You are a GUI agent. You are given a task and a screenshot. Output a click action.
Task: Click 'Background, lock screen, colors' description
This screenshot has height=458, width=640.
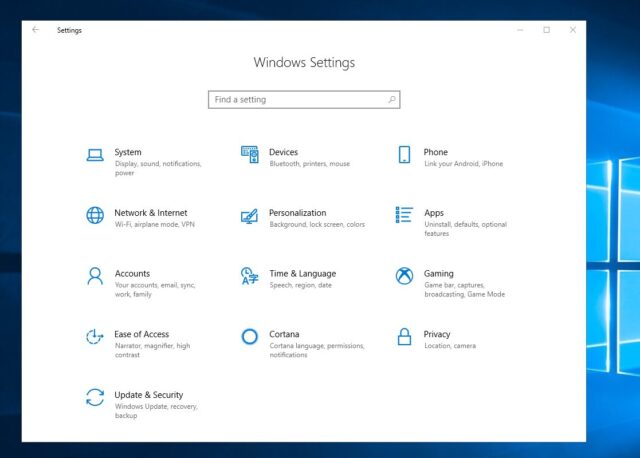pyautogui.click(x=317, y=225)
